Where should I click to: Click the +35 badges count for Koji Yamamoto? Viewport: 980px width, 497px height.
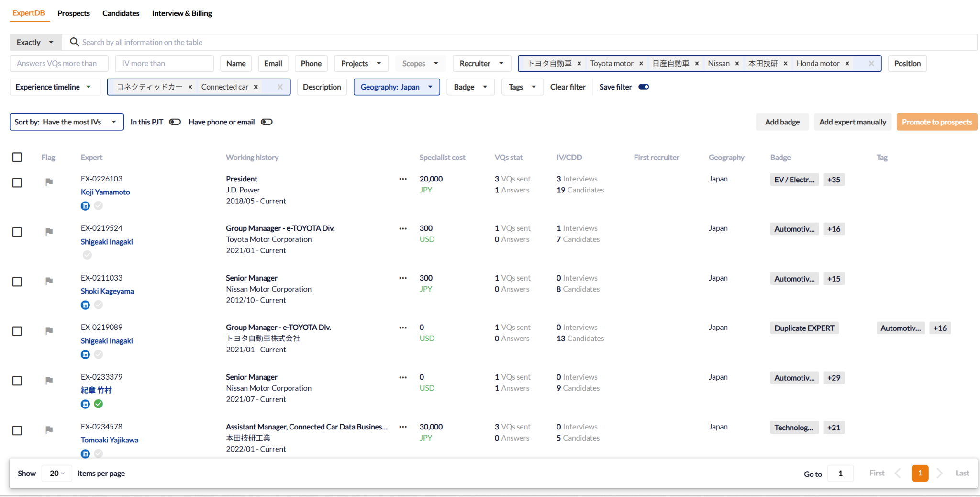834,180
